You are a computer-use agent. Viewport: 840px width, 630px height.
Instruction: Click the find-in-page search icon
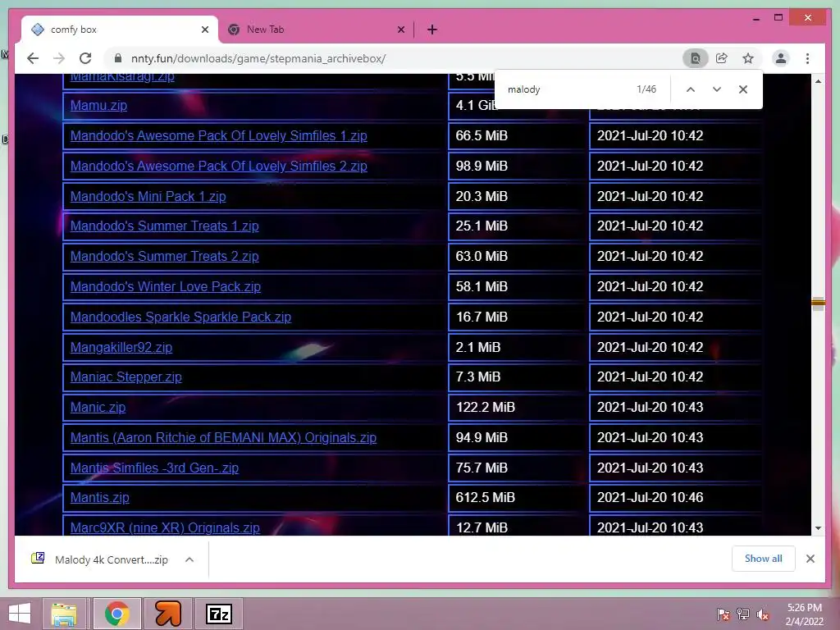coord(695,58)
